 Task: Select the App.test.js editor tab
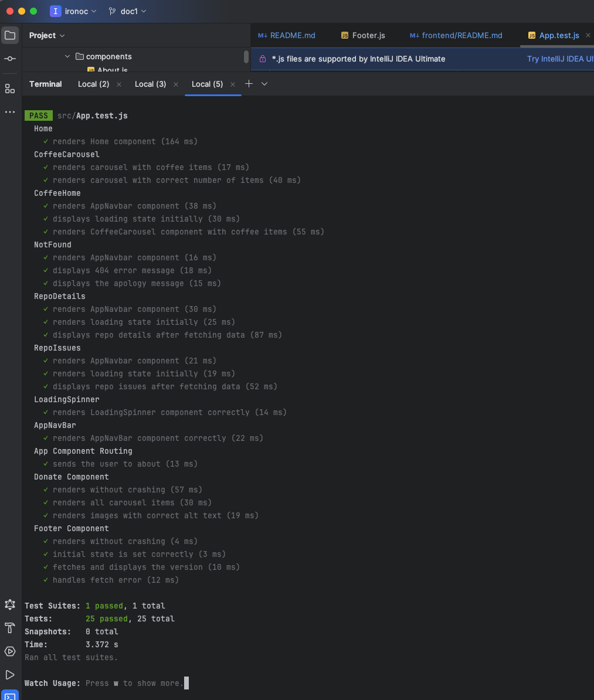click(554, 35)
